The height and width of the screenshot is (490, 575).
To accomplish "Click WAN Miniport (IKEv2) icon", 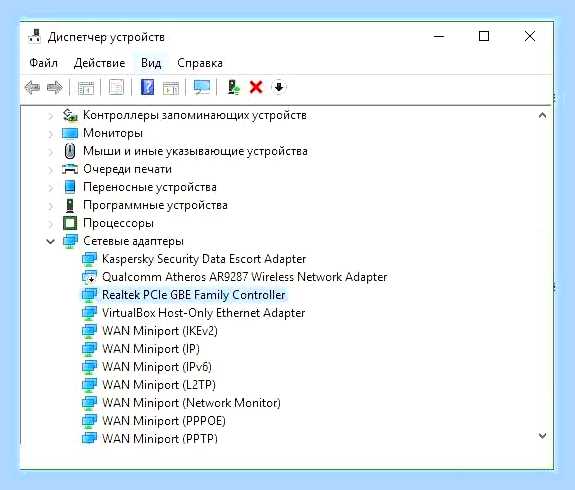I will (89, 331).
